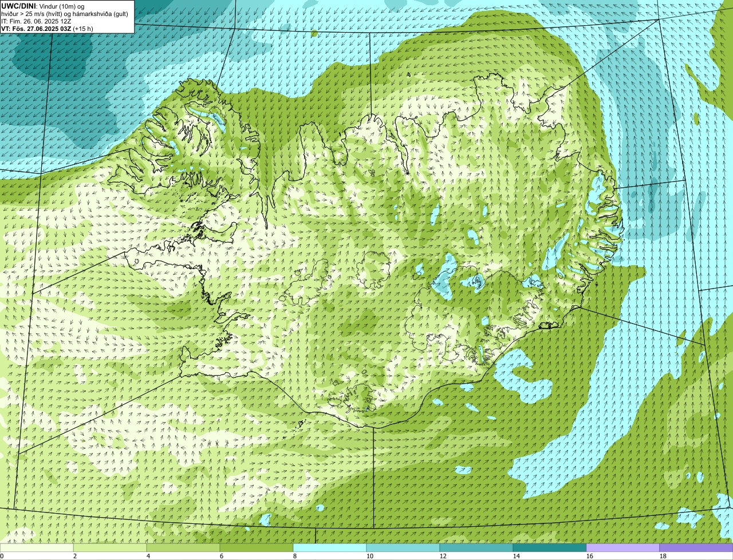Screen dimensions: 733x560
Task: Click the color scale label 2
Action: 75,556
